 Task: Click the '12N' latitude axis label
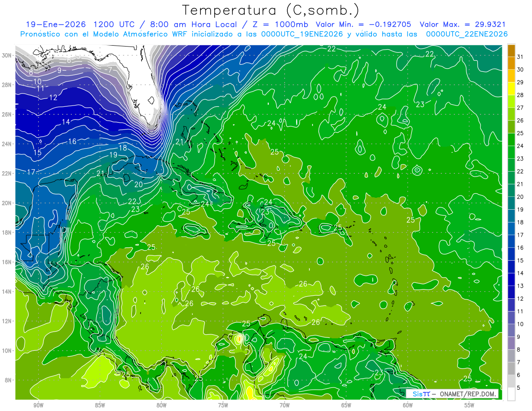(7, 321)
